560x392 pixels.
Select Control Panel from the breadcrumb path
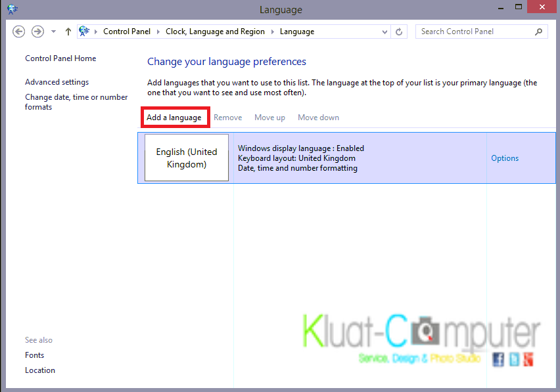pyautogui.click(x=126, y=31)
